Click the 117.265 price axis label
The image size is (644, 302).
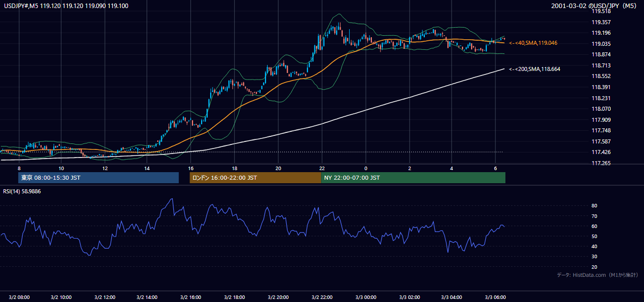pos(601,163)
